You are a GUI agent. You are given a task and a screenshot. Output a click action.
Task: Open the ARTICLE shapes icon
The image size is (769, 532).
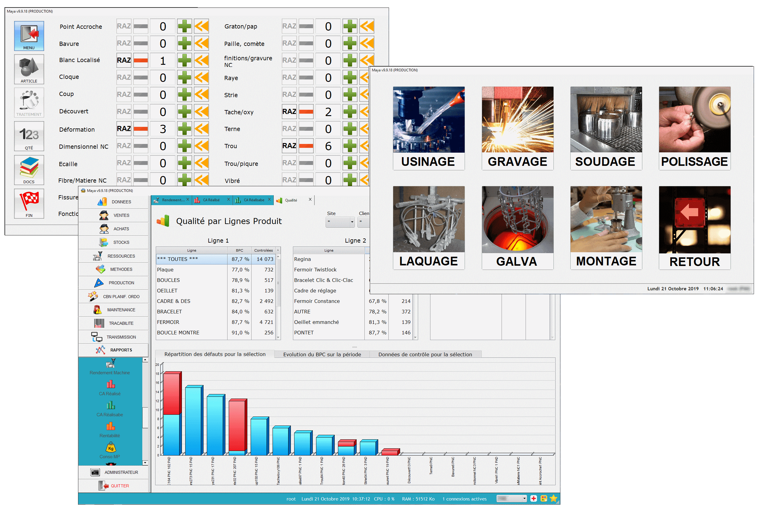tap(29, 69)
